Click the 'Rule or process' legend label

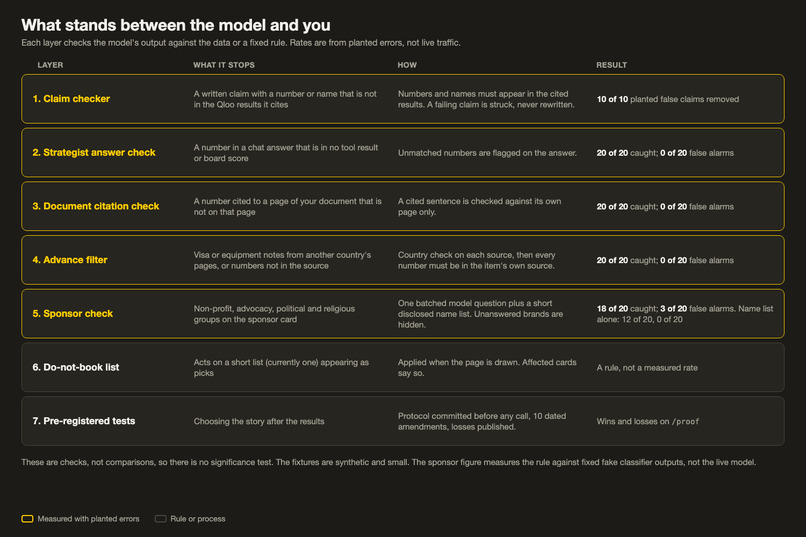click(x=198, y=519)
